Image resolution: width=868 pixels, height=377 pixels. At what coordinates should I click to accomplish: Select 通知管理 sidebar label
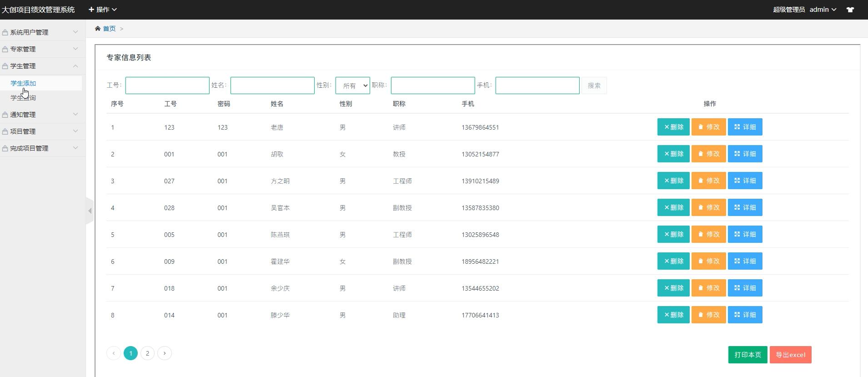click(23, 115)
